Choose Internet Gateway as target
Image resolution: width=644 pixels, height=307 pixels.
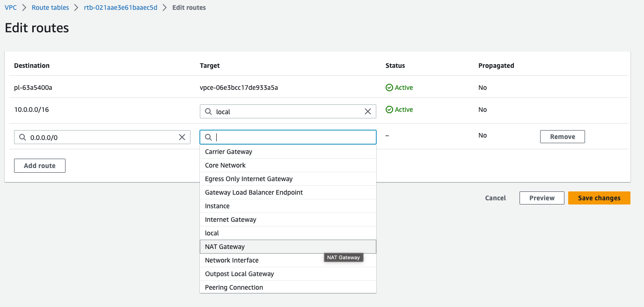[x=231, y=219]
